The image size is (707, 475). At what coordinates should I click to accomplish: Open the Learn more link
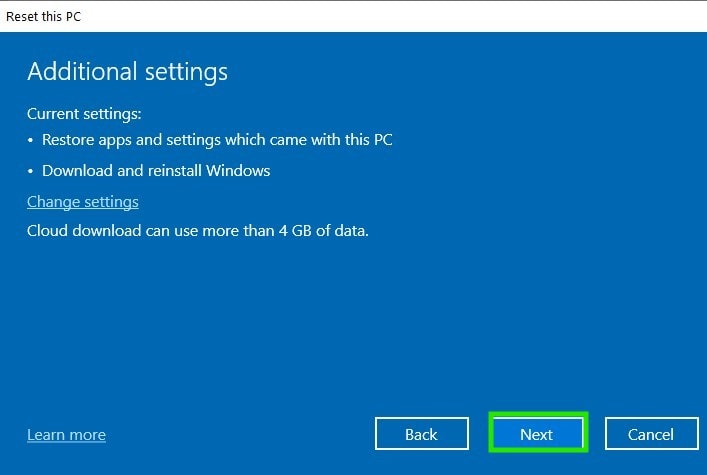pos(66,434)
